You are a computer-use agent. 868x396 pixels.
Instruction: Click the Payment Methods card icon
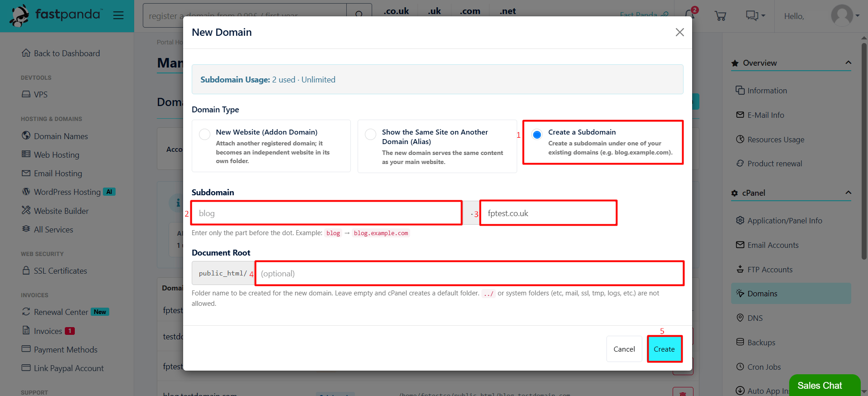pos(26,349)
